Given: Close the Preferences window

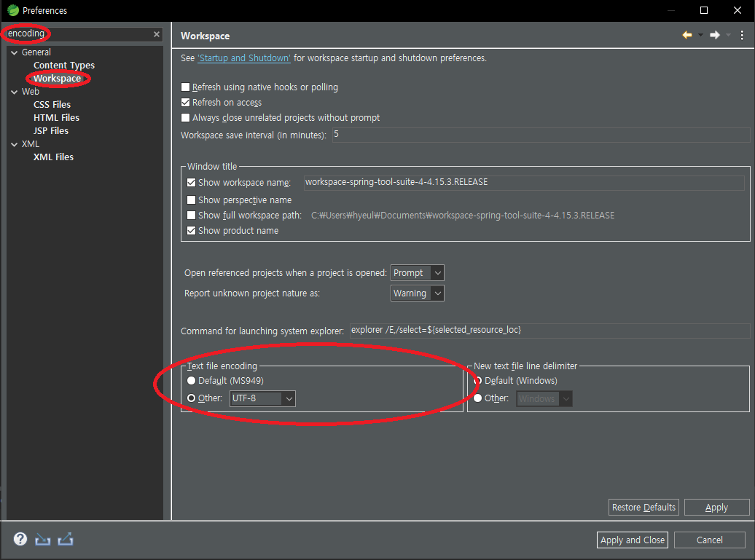Looking at the screenshot, I should click(738, 10).
